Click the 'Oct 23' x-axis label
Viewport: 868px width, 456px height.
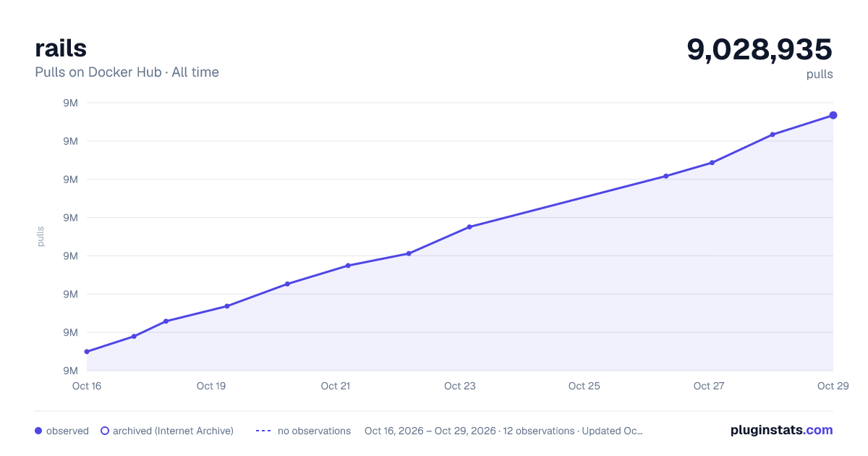pyautogui.click(x=460, y=386)
